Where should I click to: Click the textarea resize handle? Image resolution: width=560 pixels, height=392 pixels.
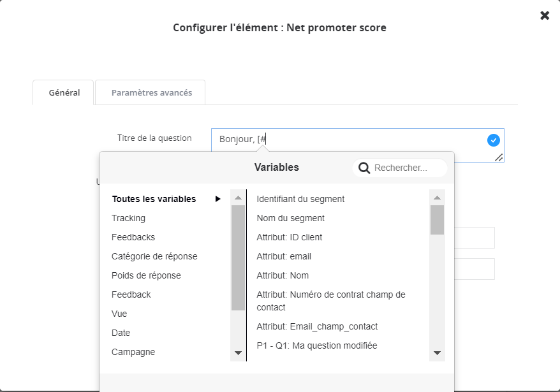tap(499, 157)
